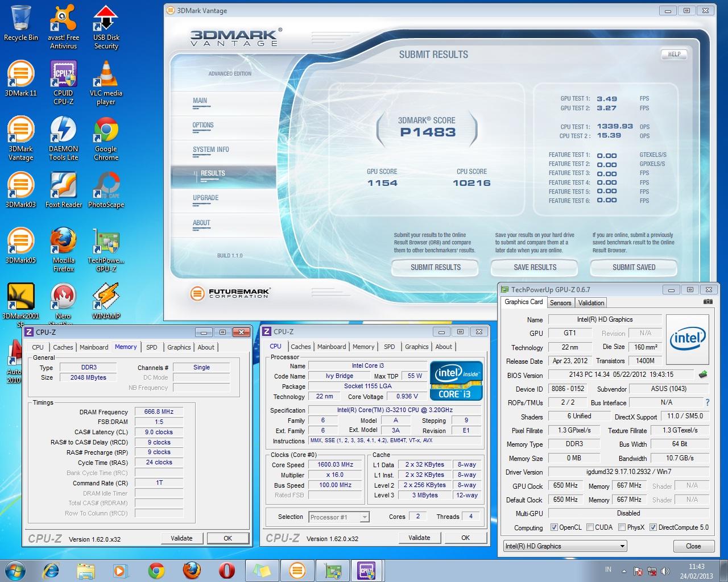Open Graphics tab in right CPU-Z window
This screenshot has height=582, width=728.
coord(417,347)
